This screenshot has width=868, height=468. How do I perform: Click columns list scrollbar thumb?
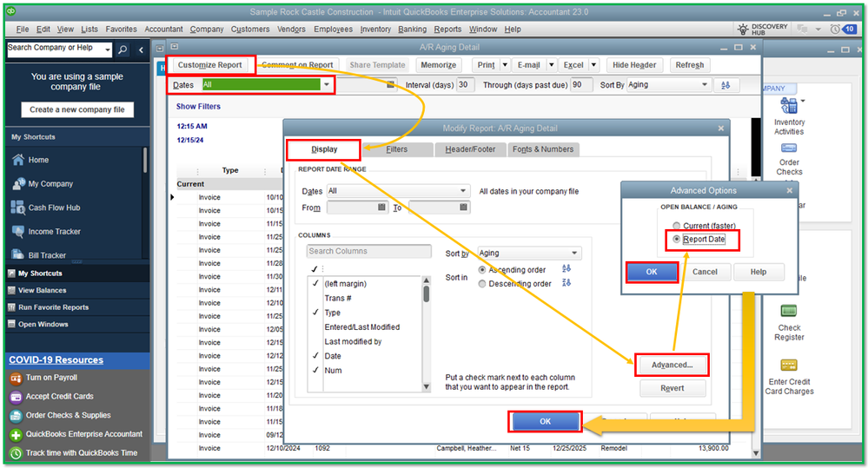427,293
